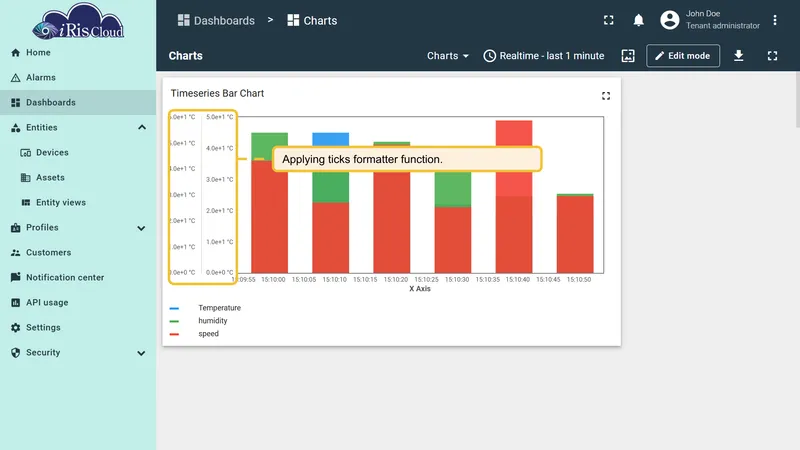Click the tallest red bar at 15:10:40
Viewport: 800px width, 450px height.
[x=514, y=196]
